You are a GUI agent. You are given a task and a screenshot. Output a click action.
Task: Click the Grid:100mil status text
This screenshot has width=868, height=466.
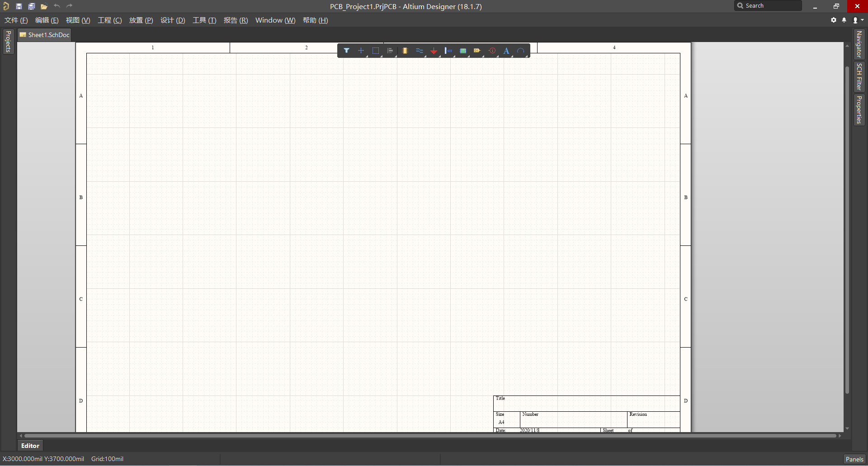tap(107, 459)
